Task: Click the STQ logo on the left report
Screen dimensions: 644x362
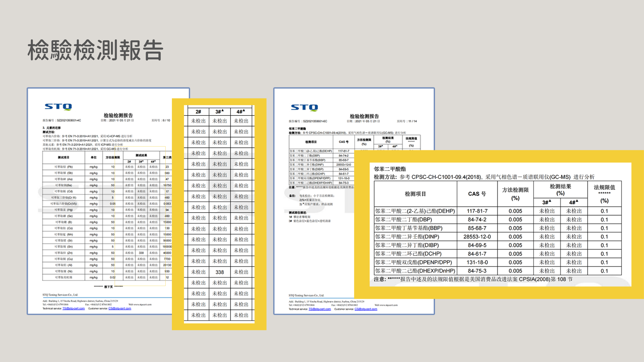Action: (x=59, y=107)
